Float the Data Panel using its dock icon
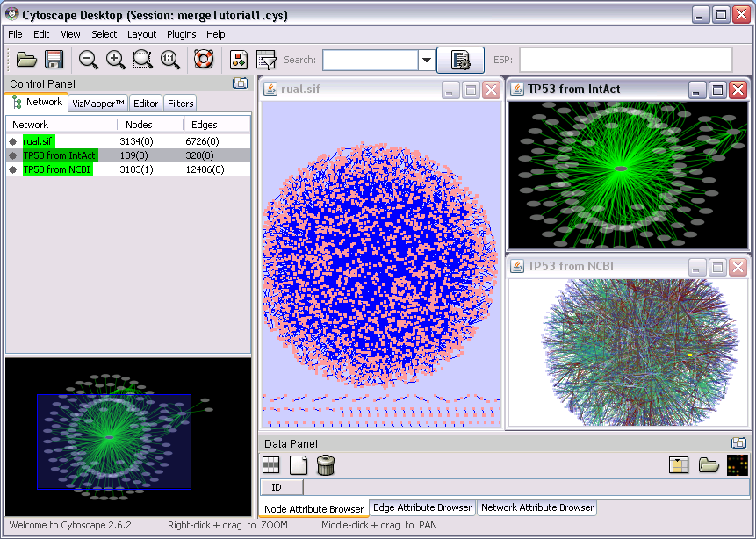The width and height of the screenshot is (756, 539). 739,443
